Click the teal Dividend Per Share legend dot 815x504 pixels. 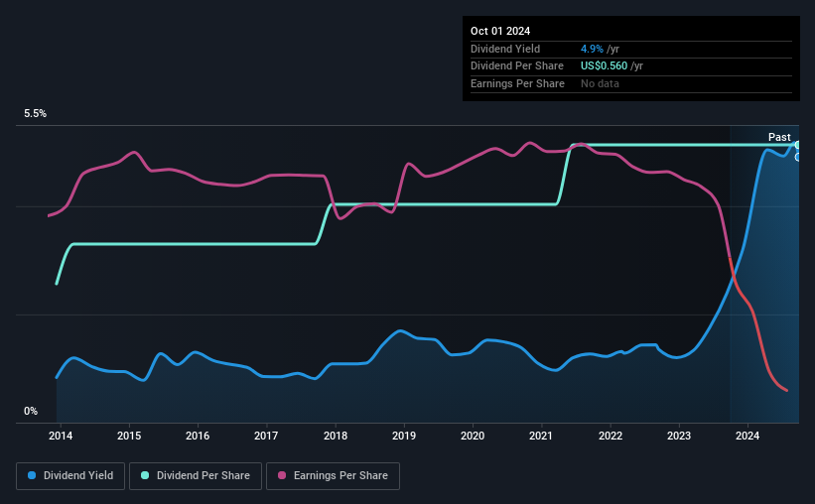click(145, 475)
